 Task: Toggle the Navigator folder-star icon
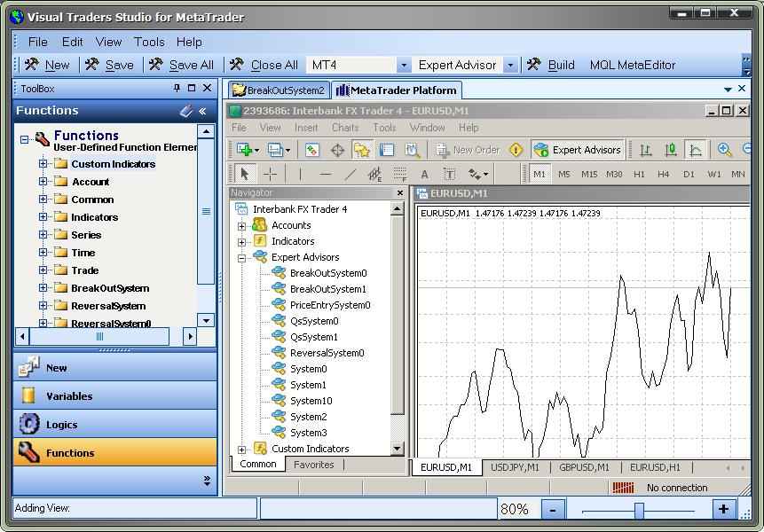point(362,150)
